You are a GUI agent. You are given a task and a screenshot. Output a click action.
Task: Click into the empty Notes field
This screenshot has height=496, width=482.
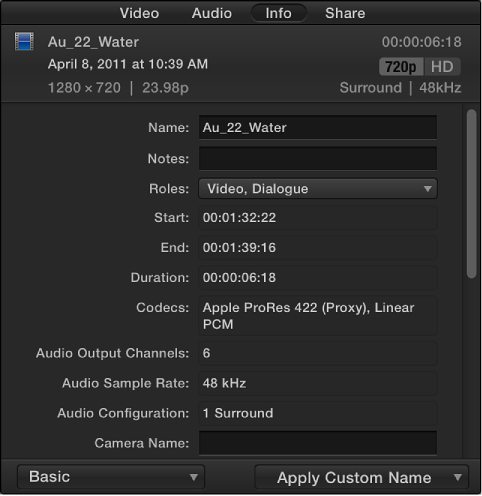click(x=318, y=158)
